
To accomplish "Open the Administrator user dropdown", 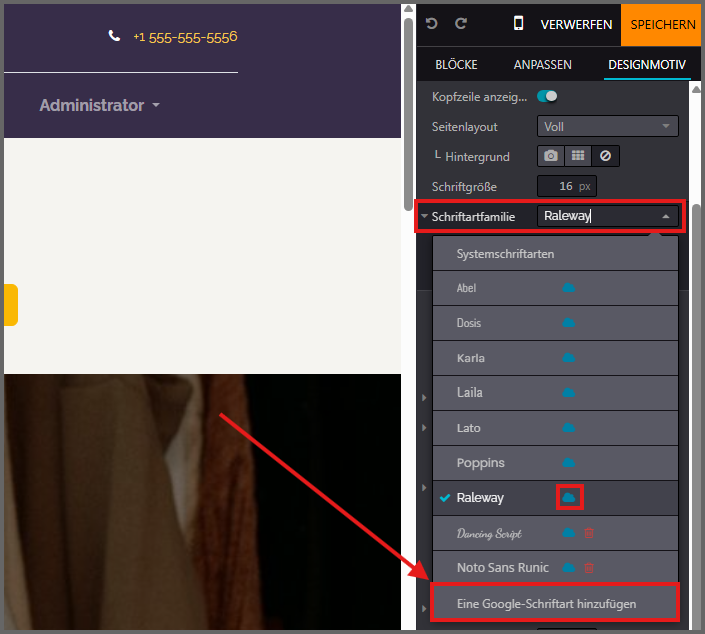I will pos(99,105).
